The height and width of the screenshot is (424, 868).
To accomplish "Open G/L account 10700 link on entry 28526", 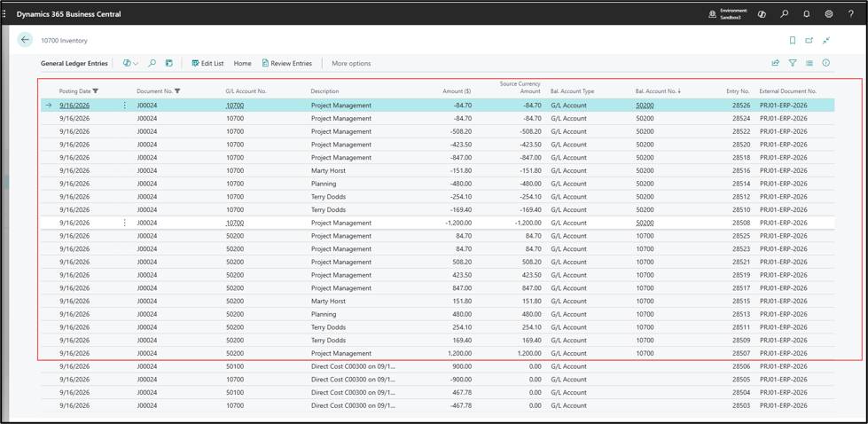I will point(235,106).
